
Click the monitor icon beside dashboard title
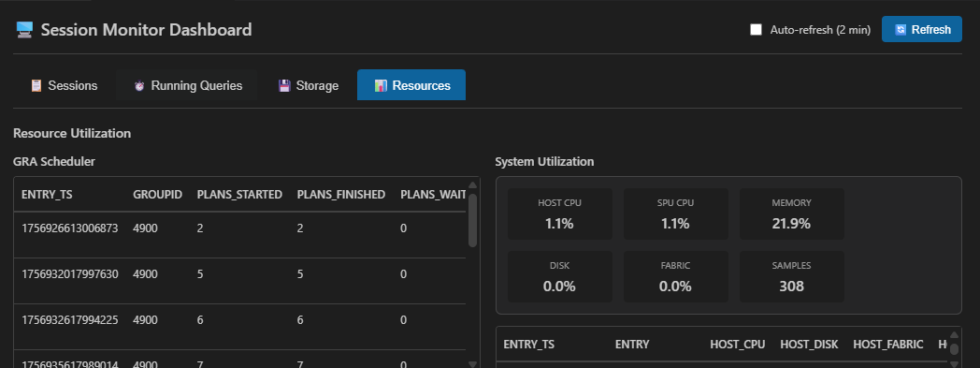click(24, 29)
